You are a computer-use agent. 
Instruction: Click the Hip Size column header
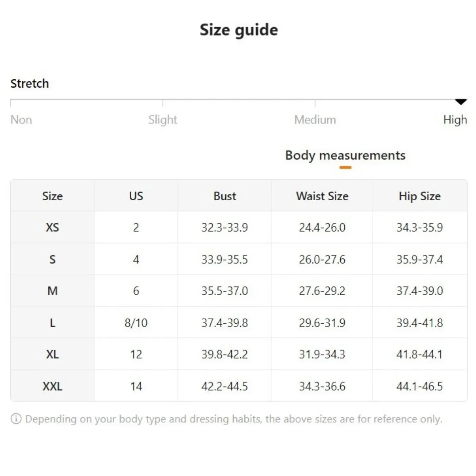point(420,196)
